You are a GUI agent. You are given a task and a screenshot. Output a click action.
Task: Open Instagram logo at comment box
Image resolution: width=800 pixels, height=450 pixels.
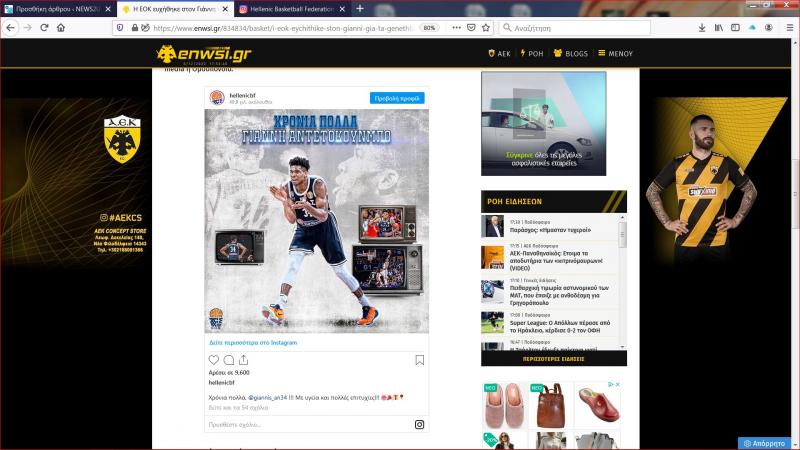click(419, 424)
